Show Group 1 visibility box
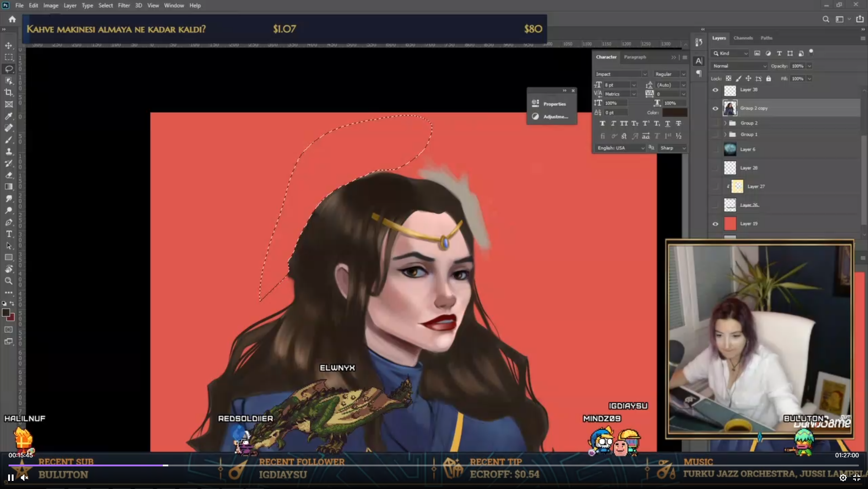This screenshot has height=489, width=868. [x=715, y=134]
